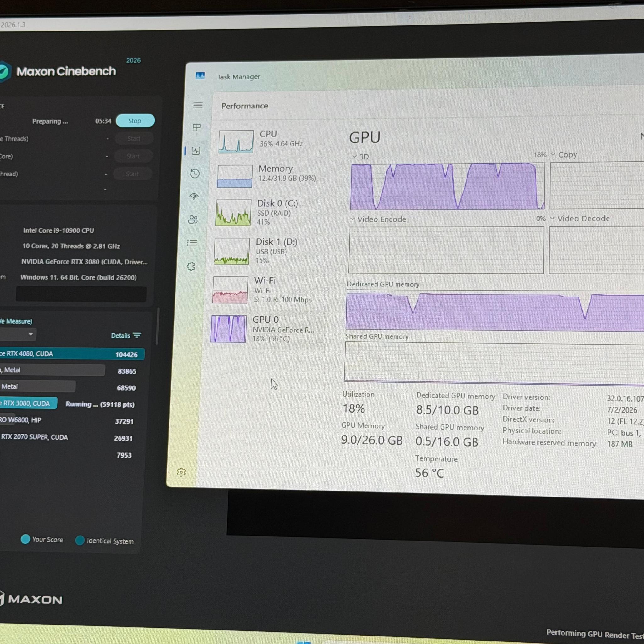644x644 pixels.
Task: Open Task Manager settings gear
Action: [x=181, y=472]
